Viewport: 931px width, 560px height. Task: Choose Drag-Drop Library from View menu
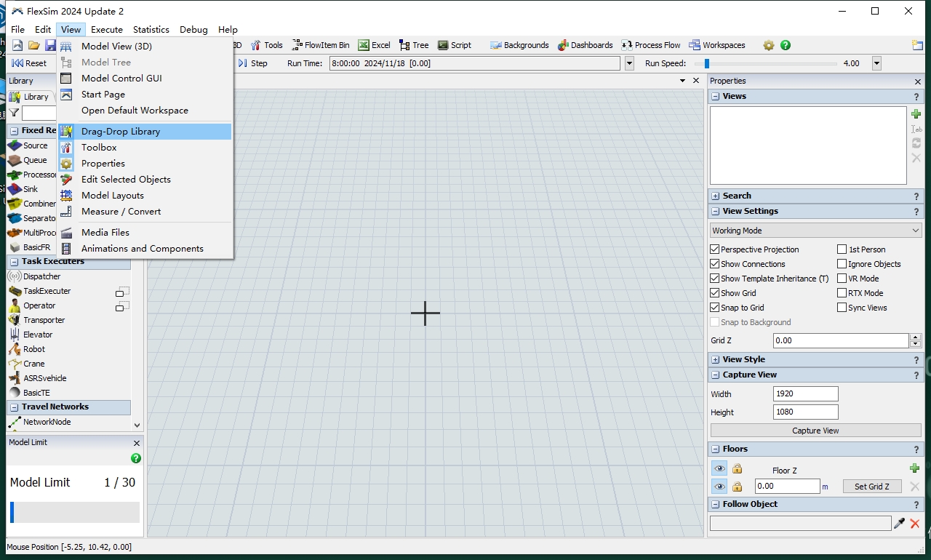click(x=145, y=131)
